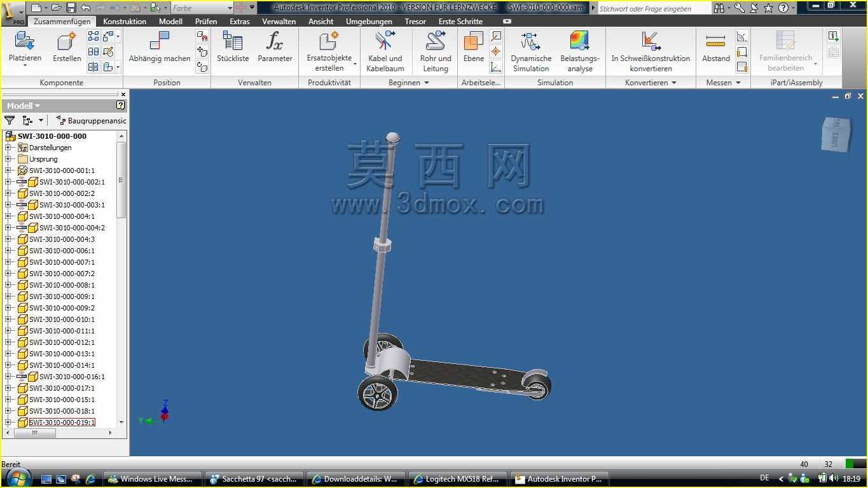Click the Undo arrow in quick access toolbar

(x=86, y=8)
